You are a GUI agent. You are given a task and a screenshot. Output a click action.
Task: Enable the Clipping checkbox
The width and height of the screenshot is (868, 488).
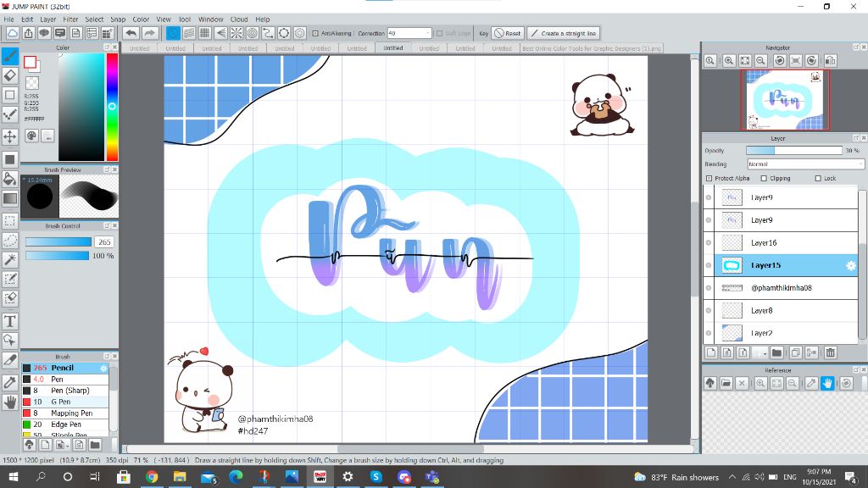[764, 178]
